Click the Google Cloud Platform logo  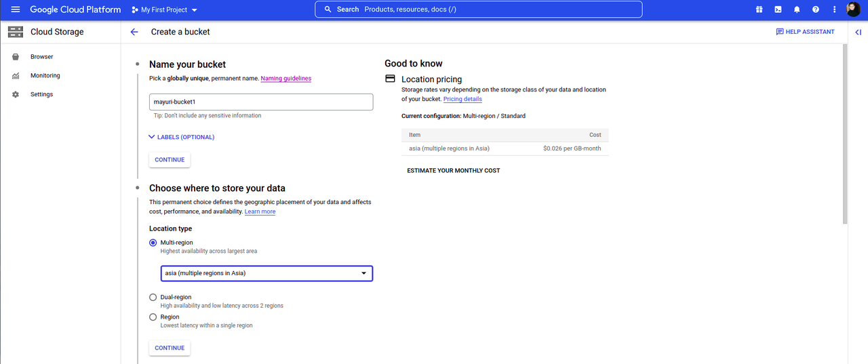tap(75, 9)
